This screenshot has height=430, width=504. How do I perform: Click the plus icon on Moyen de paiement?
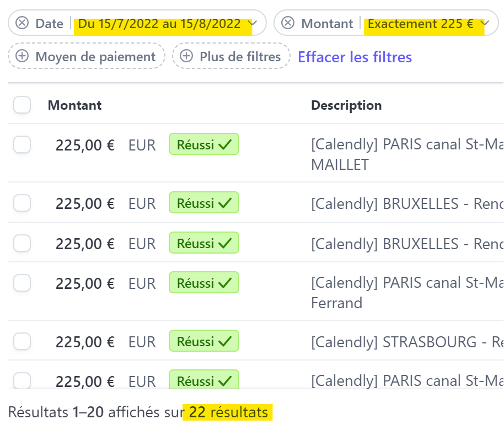coord(22,56)
